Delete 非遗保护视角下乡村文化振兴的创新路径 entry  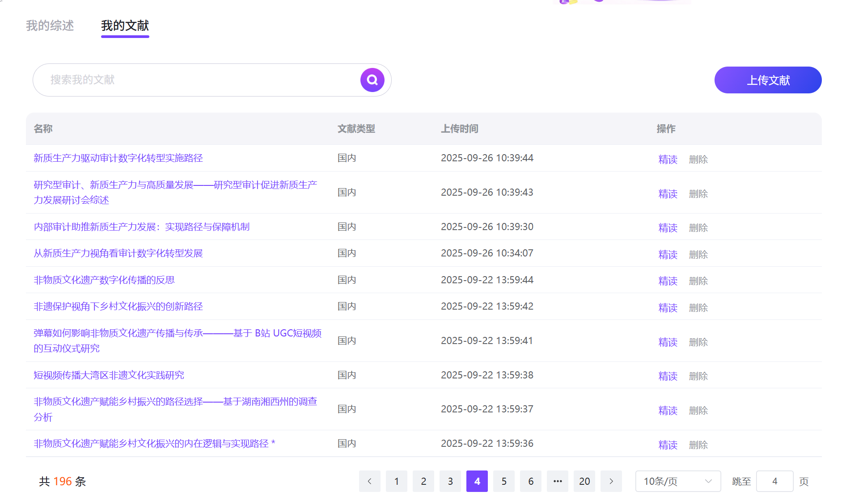click(698, 308)
